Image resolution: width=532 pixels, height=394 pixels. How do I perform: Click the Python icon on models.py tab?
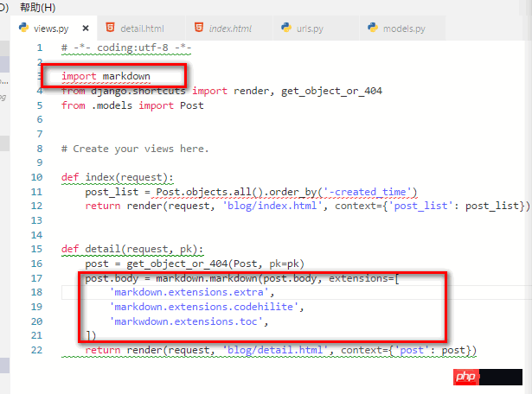tap(373, 28)
